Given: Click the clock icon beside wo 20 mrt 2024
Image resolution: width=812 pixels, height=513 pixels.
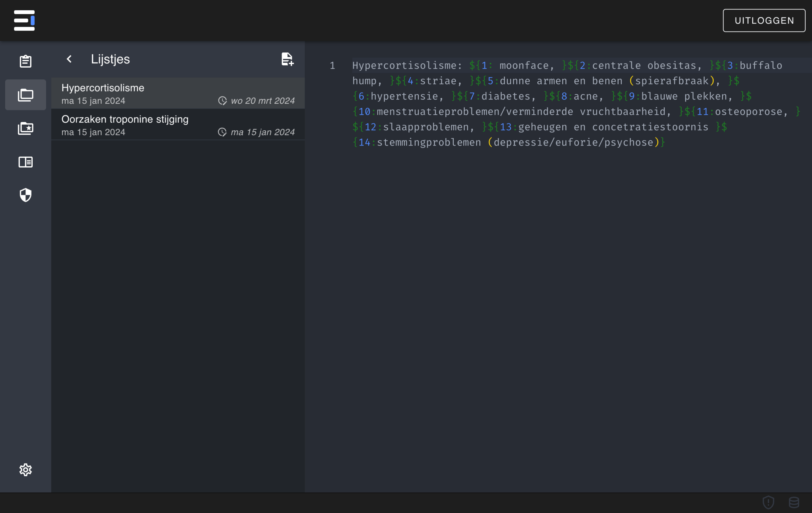Looking at the screenshot, I should [222, 101].
